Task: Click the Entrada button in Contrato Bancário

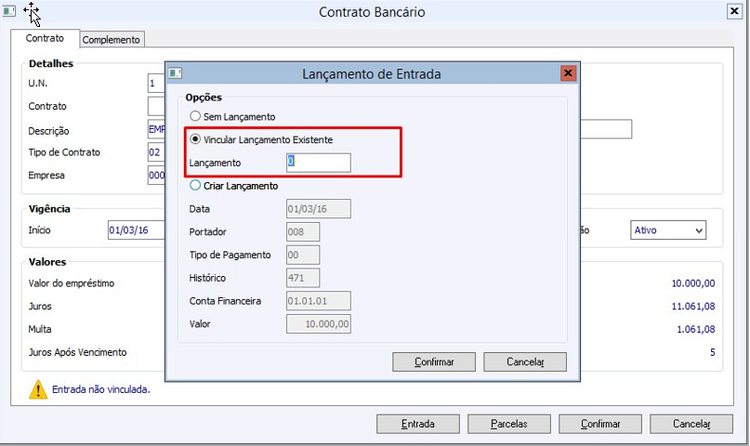Action: coord(418,424)
